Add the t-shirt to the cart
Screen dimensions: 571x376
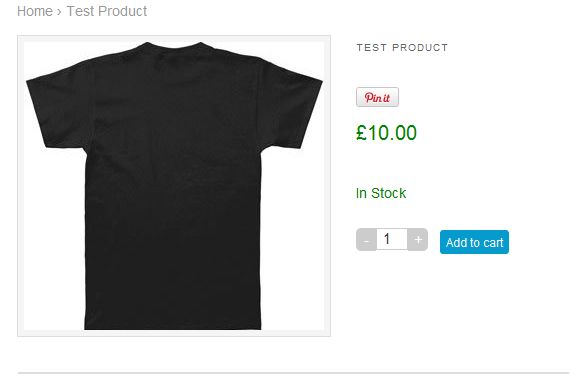pyautogui.click(x=474, y=242)
